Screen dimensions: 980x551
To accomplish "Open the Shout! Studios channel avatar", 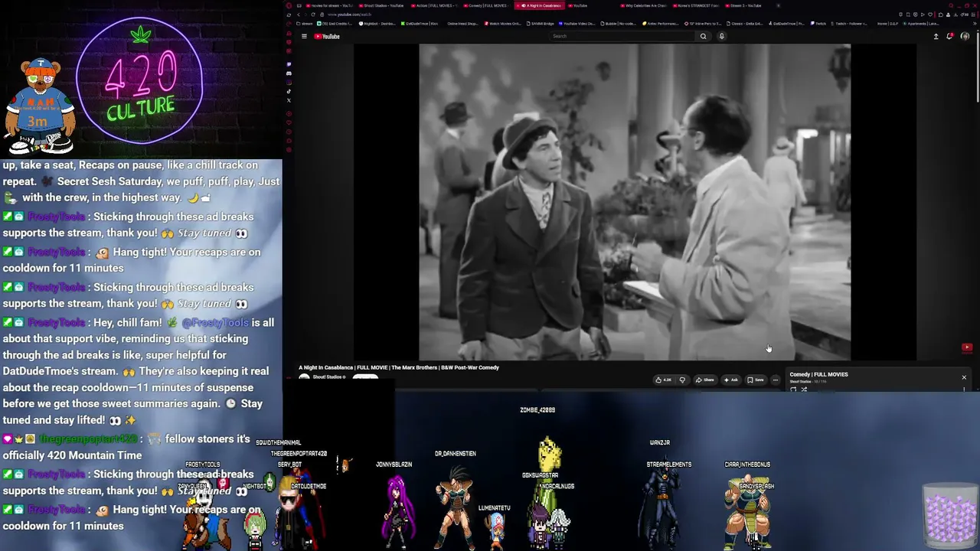I will pyautogui.click(x=304, y=378).
